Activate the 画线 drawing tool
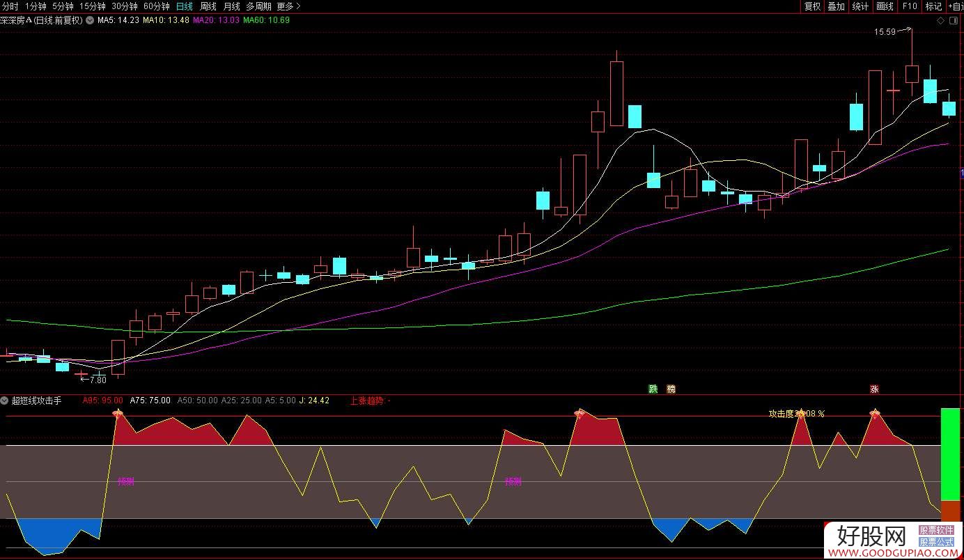The width and height of the screenshot is (964, 560). pyautogui.click(x=885, y=6)
